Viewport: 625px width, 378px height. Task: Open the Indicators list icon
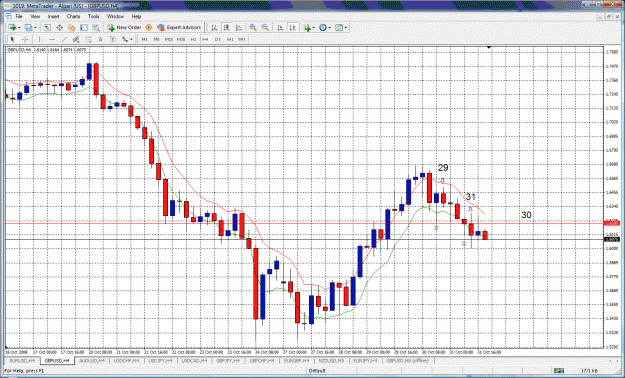(x=307, y=28)
